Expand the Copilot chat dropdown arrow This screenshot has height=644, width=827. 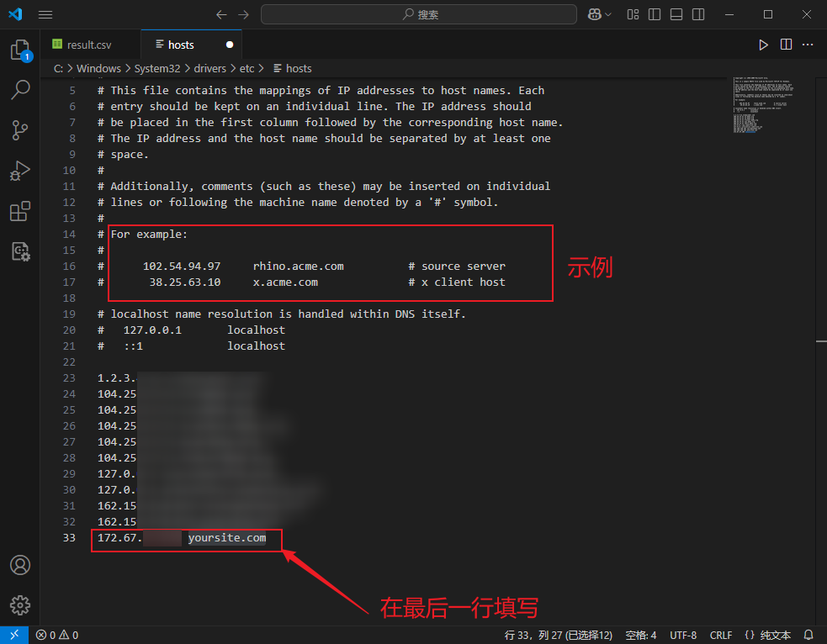[x=608, y=14]
